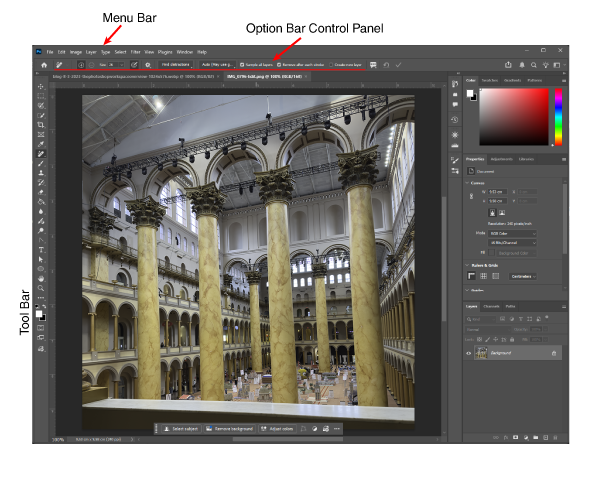Open the RGB Color mode dropdown
The width and height of the screenshot is (600, 483).
tap(511, 233)
